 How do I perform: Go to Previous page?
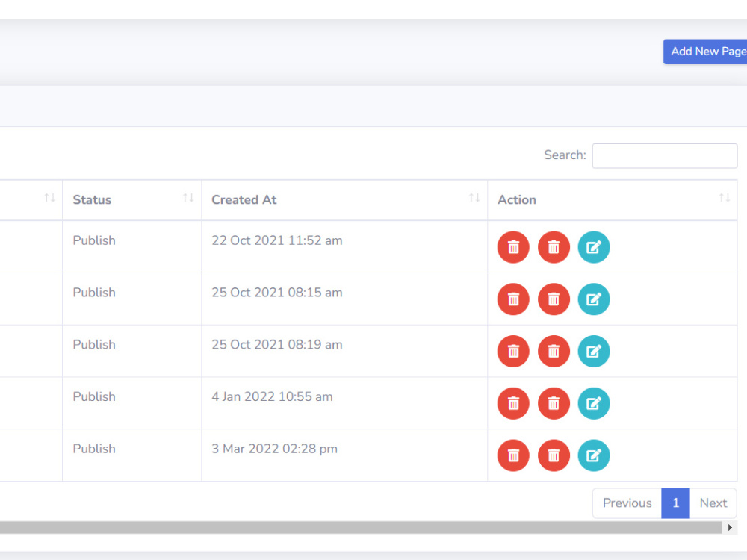[627, 503]
